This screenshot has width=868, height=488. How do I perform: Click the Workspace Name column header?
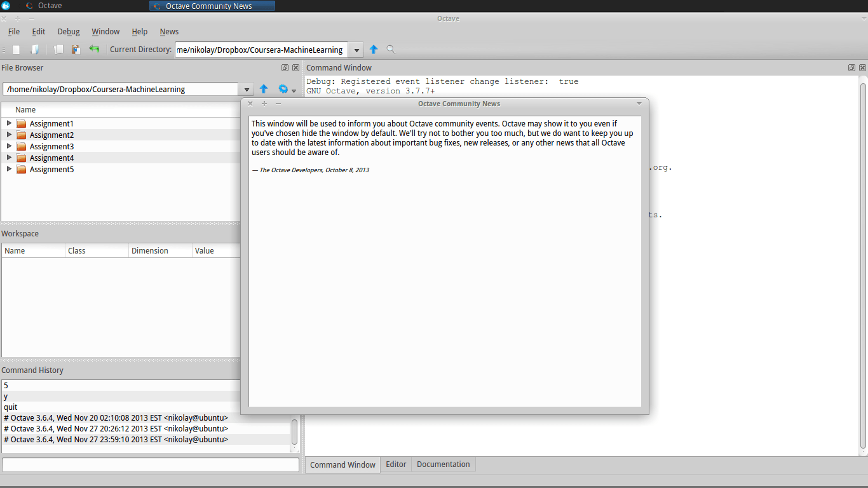pyautogui.click(x=34, y=251)
